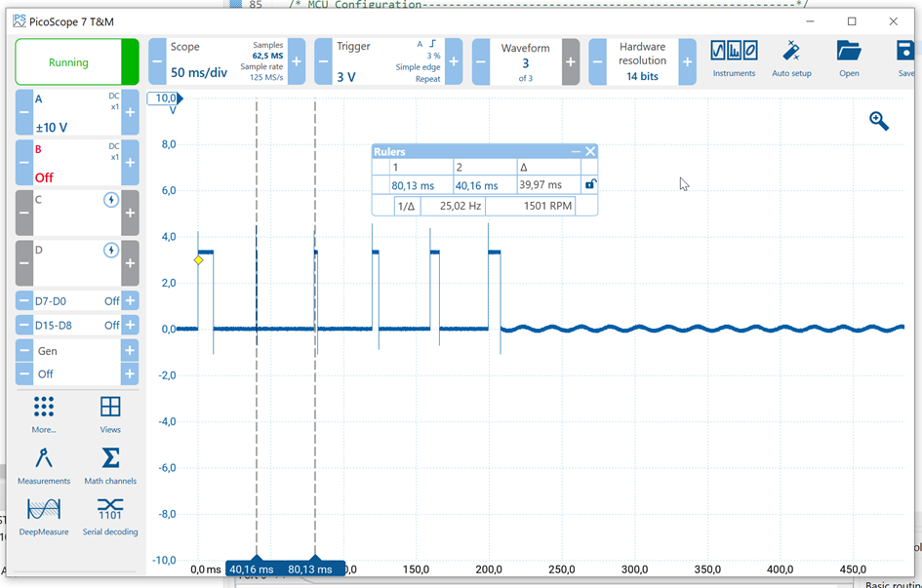Go to the previous Waveform buffer
The height and width of the screenshot is (588, 922).
tap(481, 61)
